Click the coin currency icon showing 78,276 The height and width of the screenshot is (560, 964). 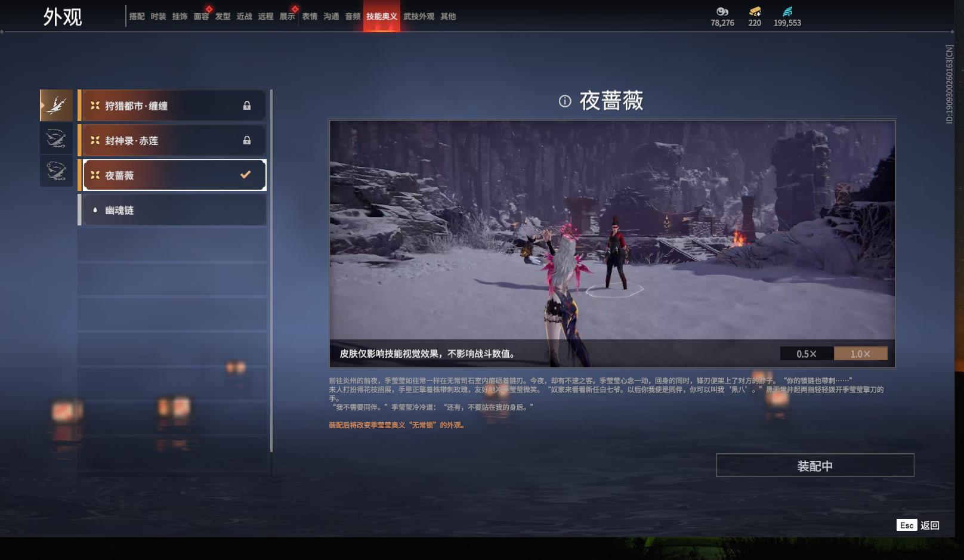722,10
